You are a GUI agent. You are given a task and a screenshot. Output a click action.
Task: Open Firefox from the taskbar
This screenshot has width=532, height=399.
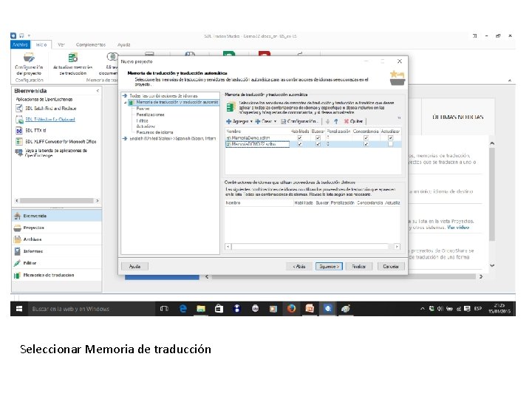tap(291, 309)
